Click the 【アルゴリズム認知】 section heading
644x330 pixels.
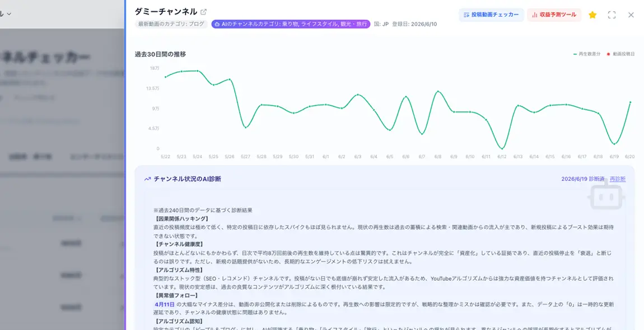click(x=179, y=322)
